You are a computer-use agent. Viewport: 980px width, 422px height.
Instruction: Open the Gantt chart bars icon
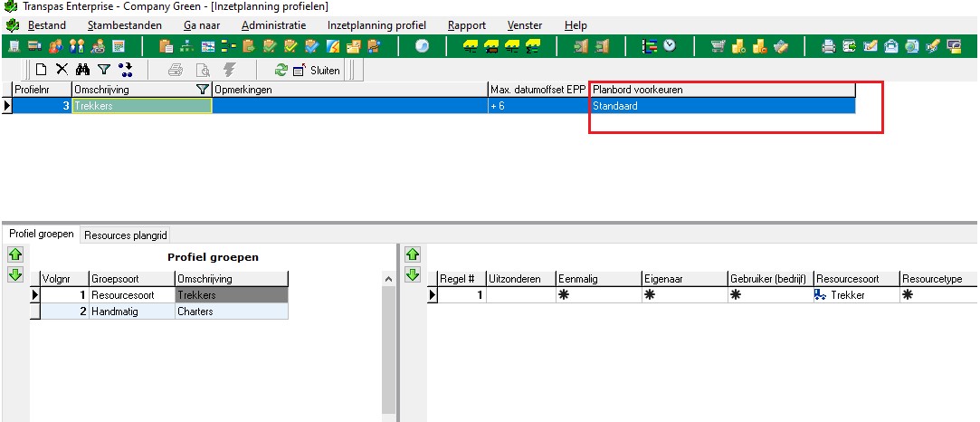[x=650, y=46]
